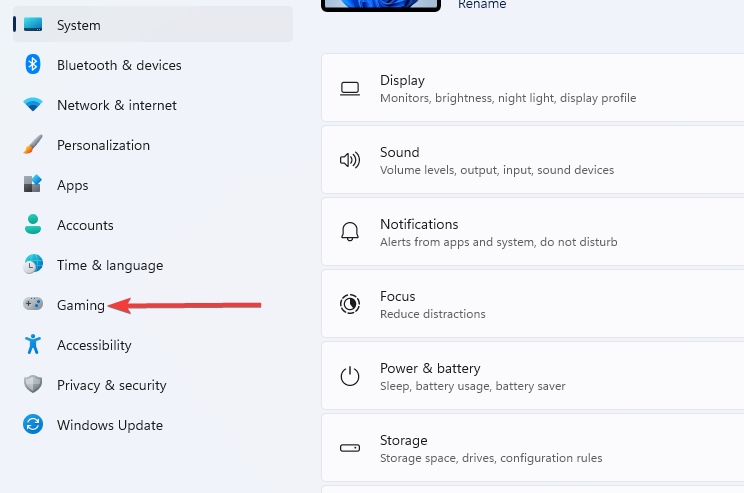This screenshot has height=493, width=744.
Task: Open Storage settings row
Action: coord(533,448)
